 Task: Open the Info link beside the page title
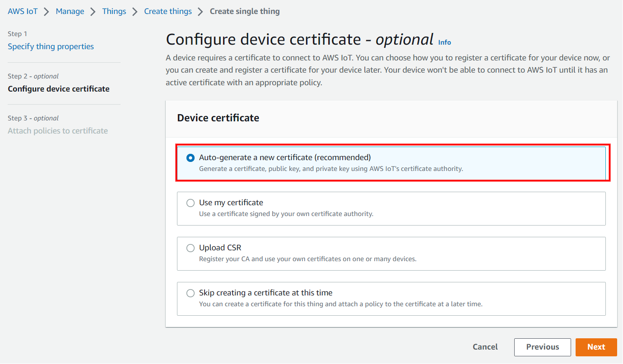[444, 42]
